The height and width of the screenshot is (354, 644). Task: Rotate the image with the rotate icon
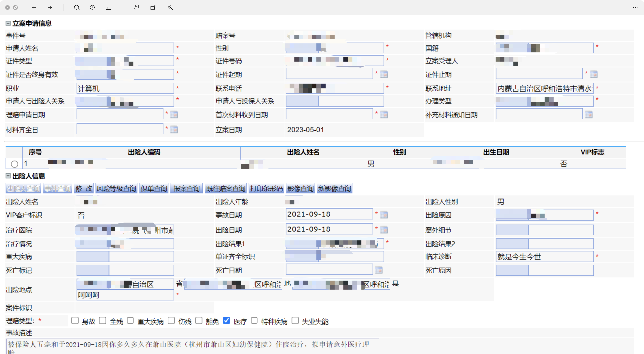[x=153, y=7]
